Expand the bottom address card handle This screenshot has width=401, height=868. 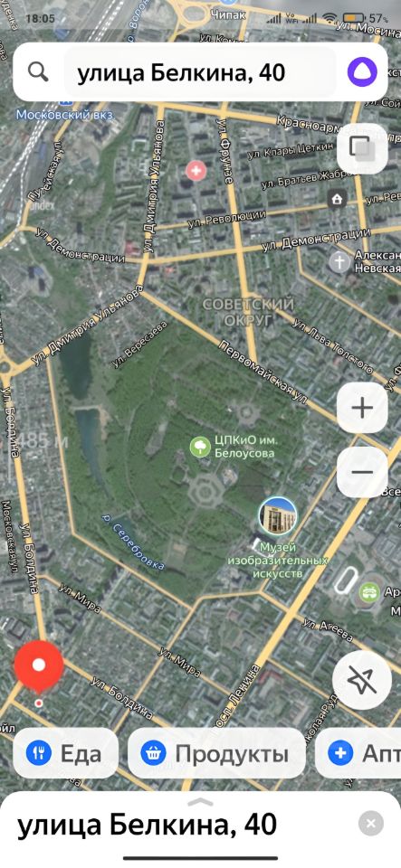pyautogui.click(x=201, y=802)
